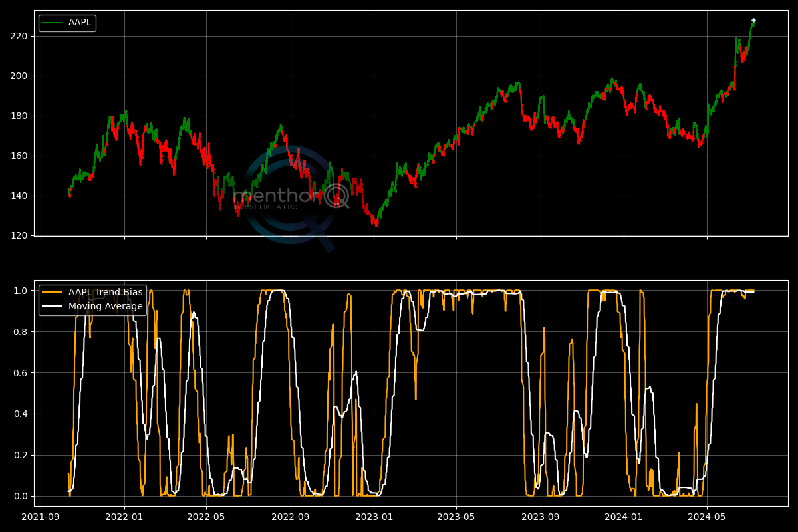Click the 2022-01 x-axis date label
The image size is (798, 532).
[124, 516]
